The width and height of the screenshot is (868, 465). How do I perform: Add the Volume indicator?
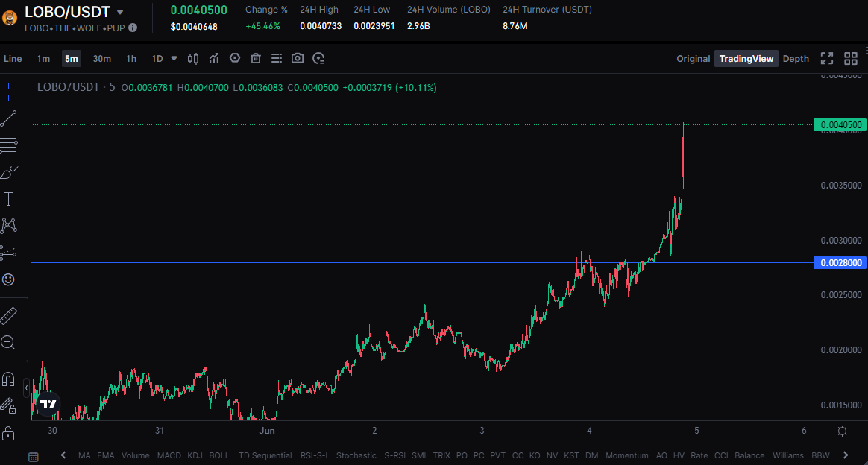[136, 455]
